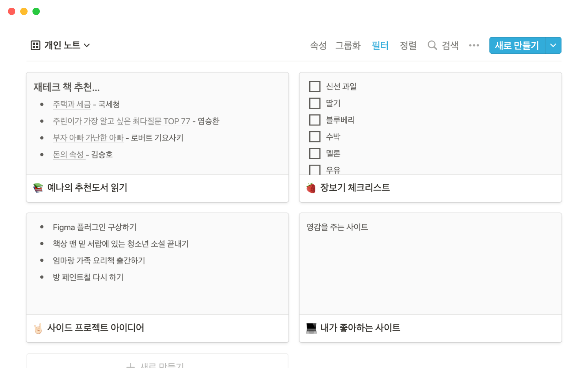This screenshot has width=588, height=368.
Task: Open the three-dot more options menu
Action: [474, 45]
